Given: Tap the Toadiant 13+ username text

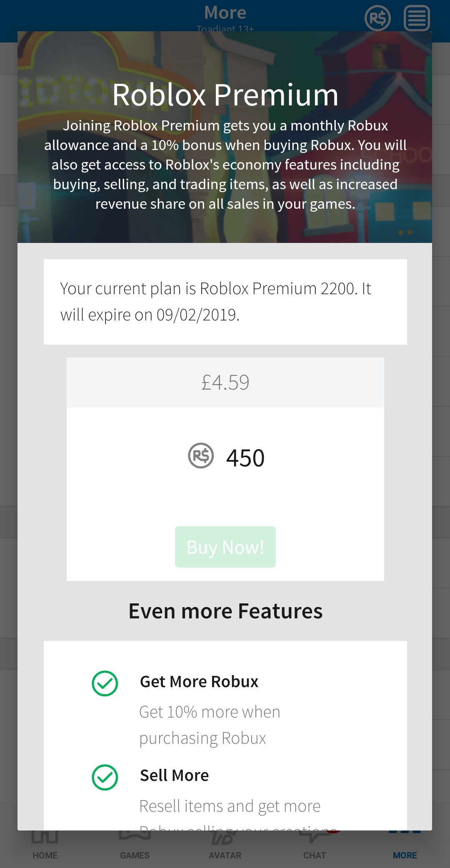Looking at the screenshot, I should tap(225, 29).
